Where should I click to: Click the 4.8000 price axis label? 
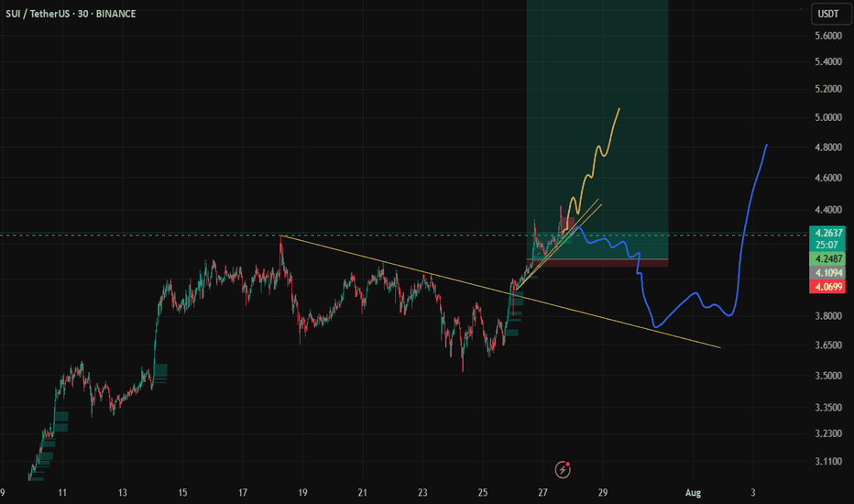click(828, 148)
